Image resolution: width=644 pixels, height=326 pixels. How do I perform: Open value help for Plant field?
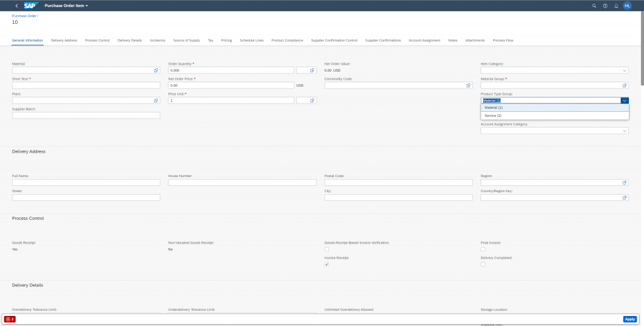tap(156, 101)
